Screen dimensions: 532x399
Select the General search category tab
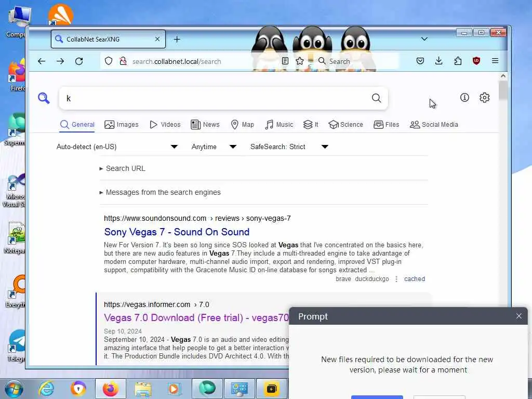[77, 125]
